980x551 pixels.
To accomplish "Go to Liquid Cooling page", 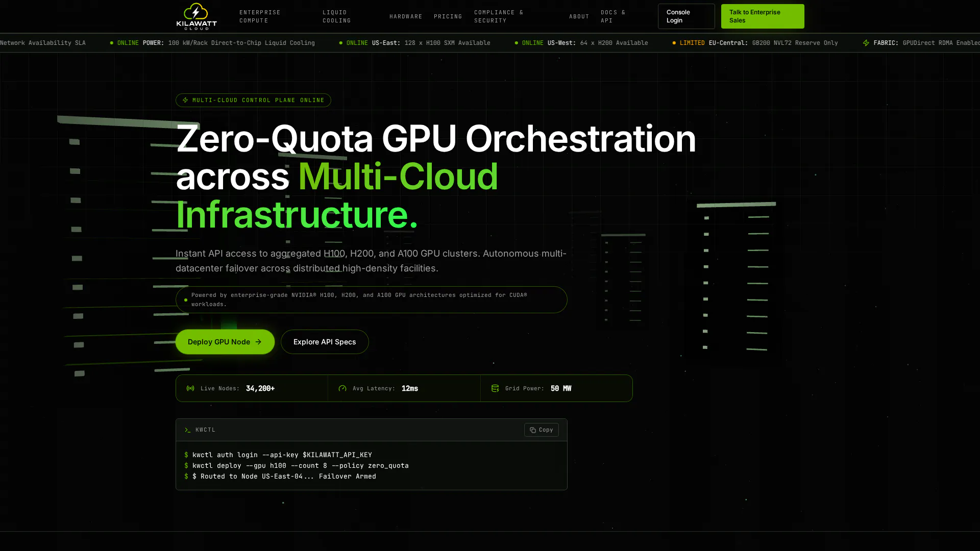I will click(336, 16).
